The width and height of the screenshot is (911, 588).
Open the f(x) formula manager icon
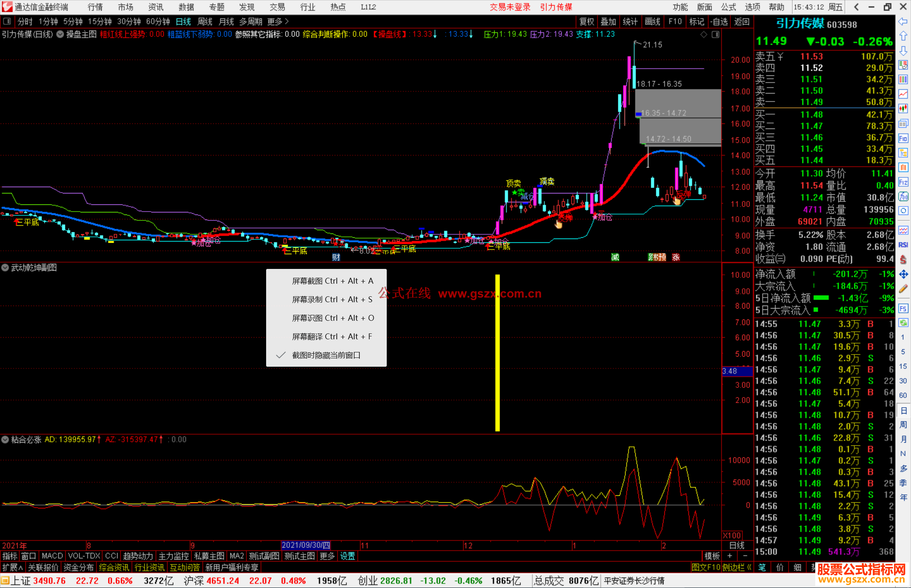pos(903,196)
